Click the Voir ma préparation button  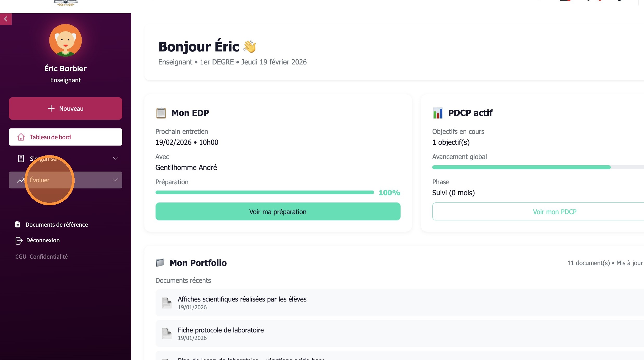click(278, 212)
